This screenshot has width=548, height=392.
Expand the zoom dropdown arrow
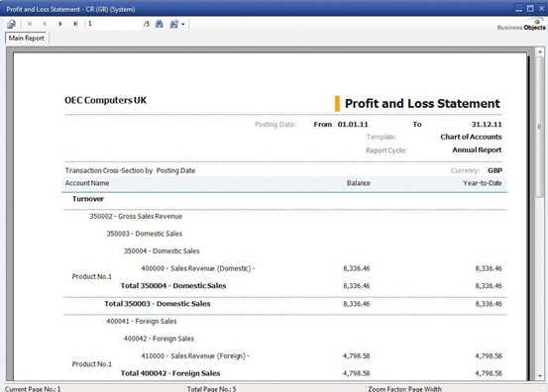[182, 24]
